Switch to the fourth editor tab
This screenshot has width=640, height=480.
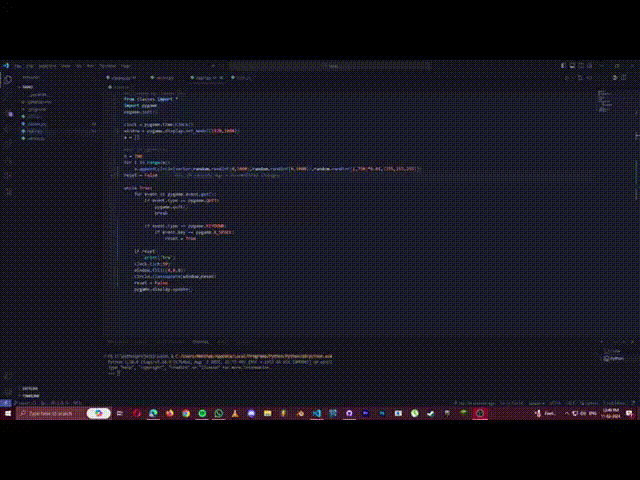point(242,78)
